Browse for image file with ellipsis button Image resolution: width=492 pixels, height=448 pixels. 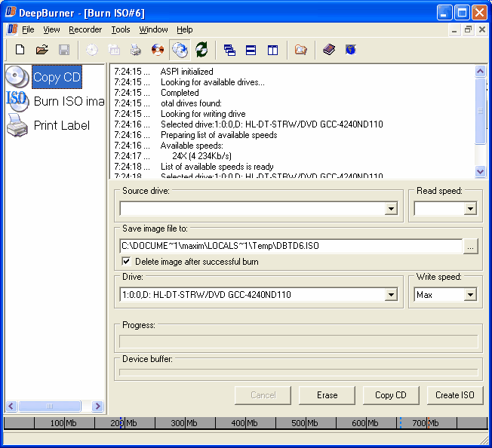[470, 246]
